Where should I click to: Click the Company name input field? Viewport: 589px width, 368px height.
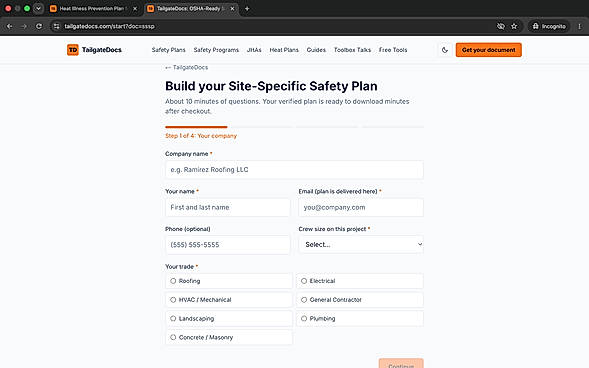coord(294,170)
